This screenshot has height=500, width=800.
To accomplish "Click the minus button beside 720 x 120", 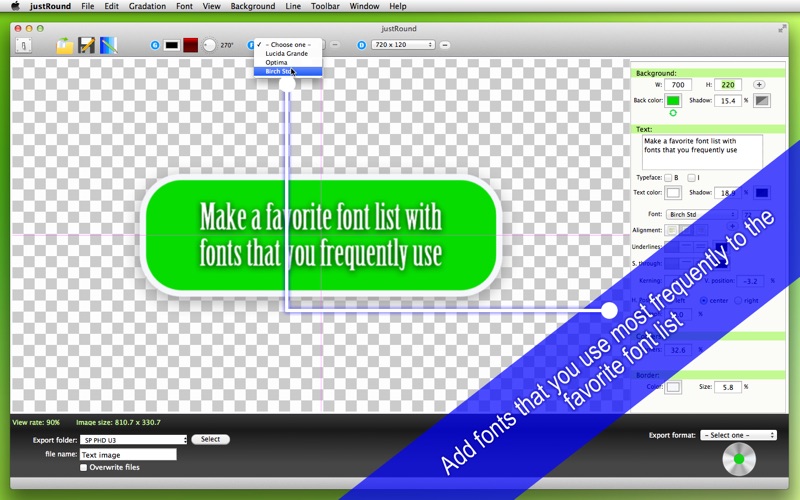I will (445, 45).
